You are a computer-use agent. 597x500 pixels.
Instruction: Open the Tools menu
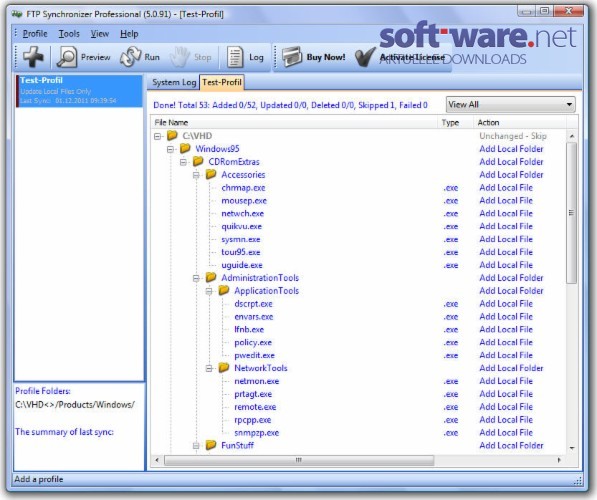[69, 34]
